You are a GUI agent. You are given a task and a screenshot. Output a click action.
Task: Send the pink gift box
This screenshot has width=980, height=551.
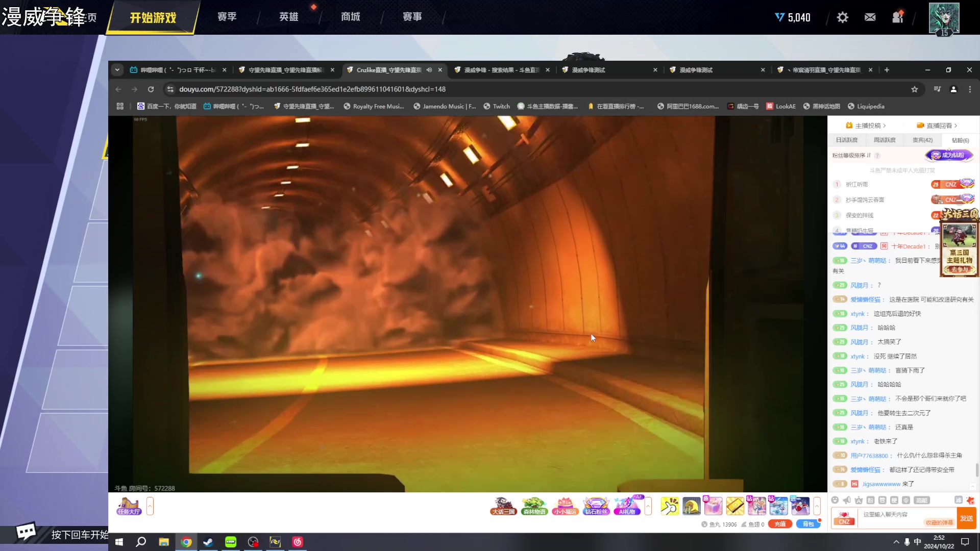(713, 506)
